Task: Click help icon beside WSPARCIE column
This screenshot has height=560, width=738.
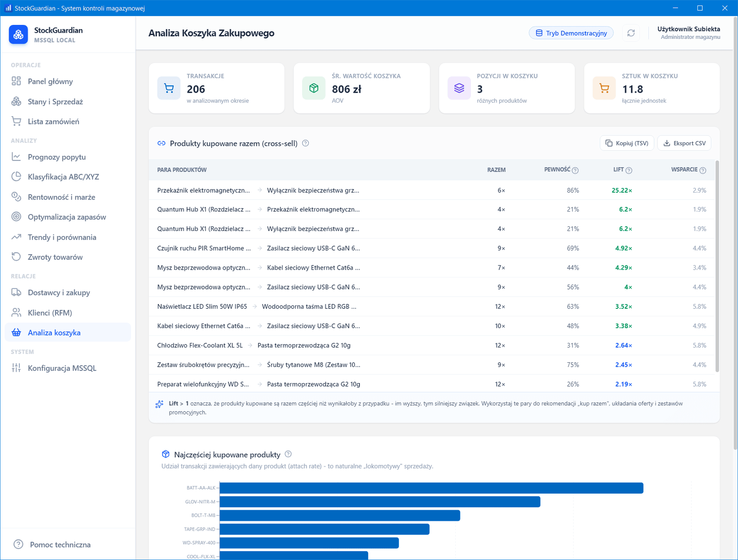Action: click(703, 171)
